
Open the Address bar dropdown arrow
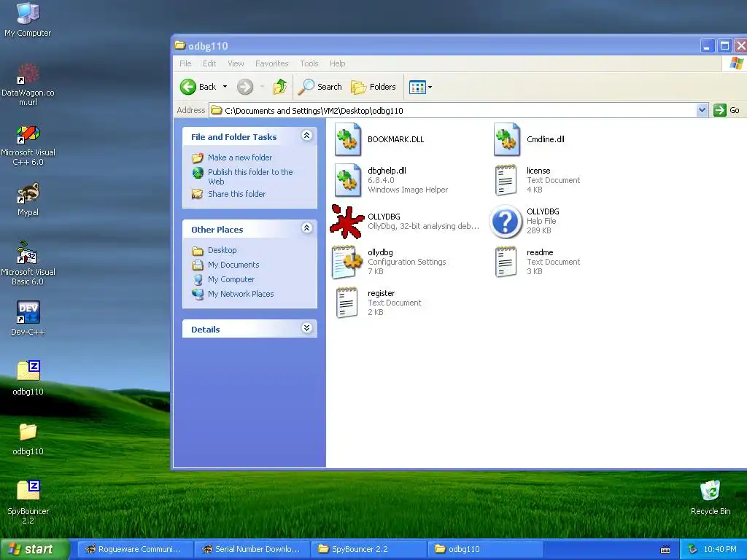(x=702, y=111)
